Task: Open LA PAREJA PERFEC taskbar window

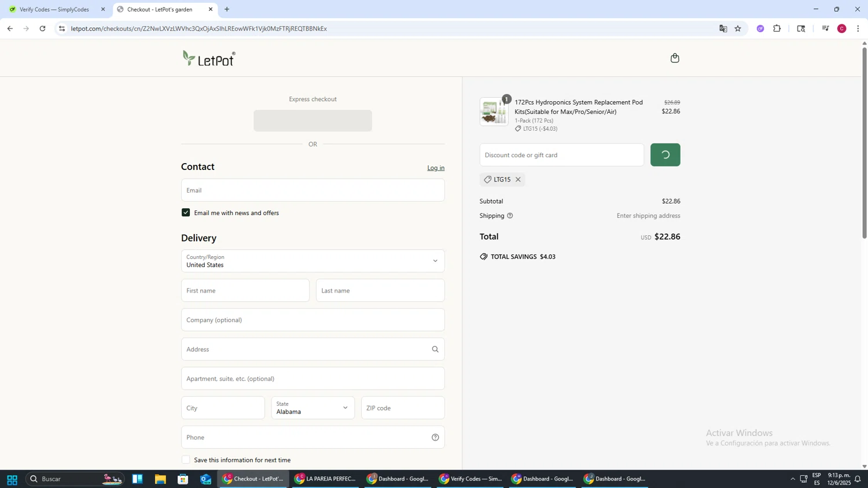Action: coord(325,479)
